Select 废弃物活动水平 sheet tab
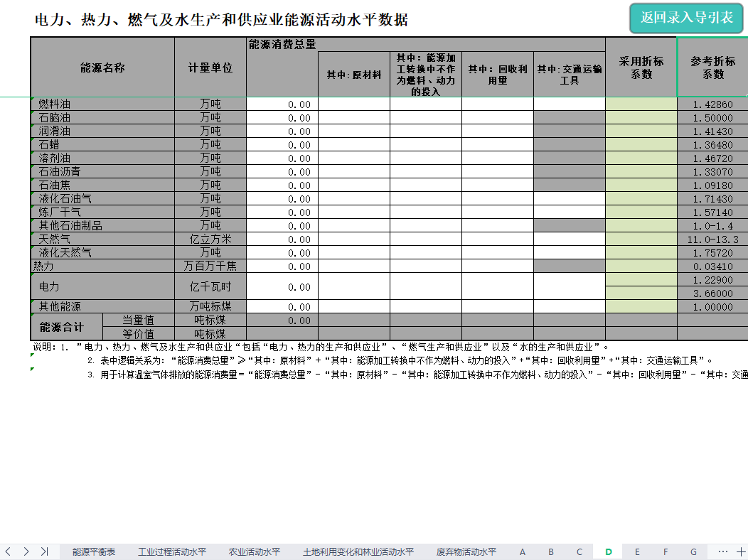Image resolution: width=748 pixels, height=560 pixels. 466,551
